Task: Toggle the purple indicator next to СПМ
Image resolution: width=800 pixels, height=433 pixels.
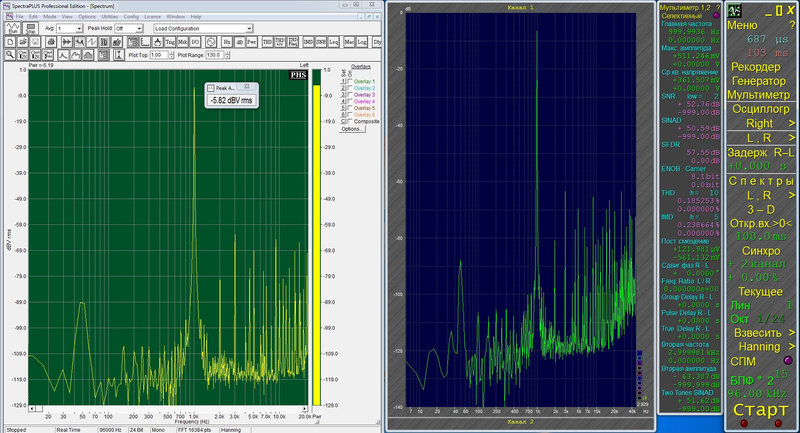Action: tap(788, 361)
